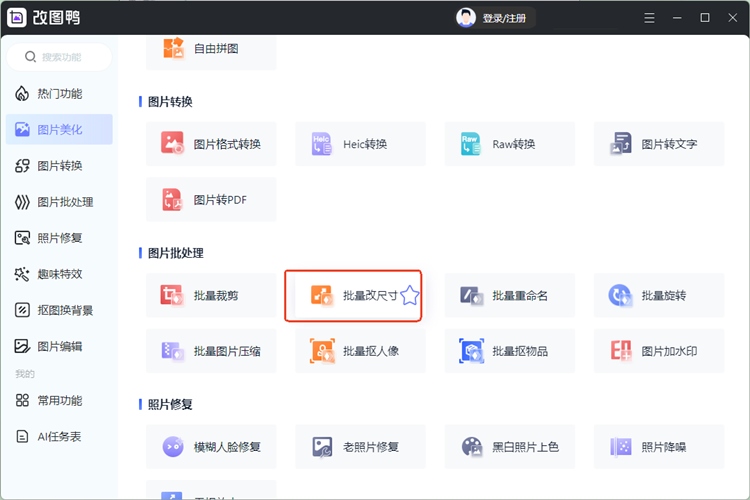
Task: Open 批量抠人像 tool
Action: click(360, 351)
